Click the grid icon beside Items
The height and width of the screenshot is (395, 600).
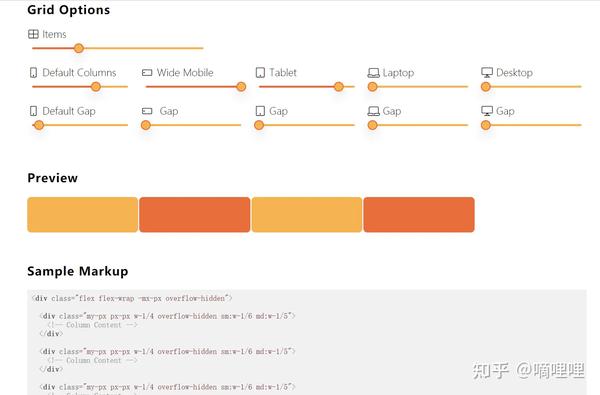tap(33, 34)
